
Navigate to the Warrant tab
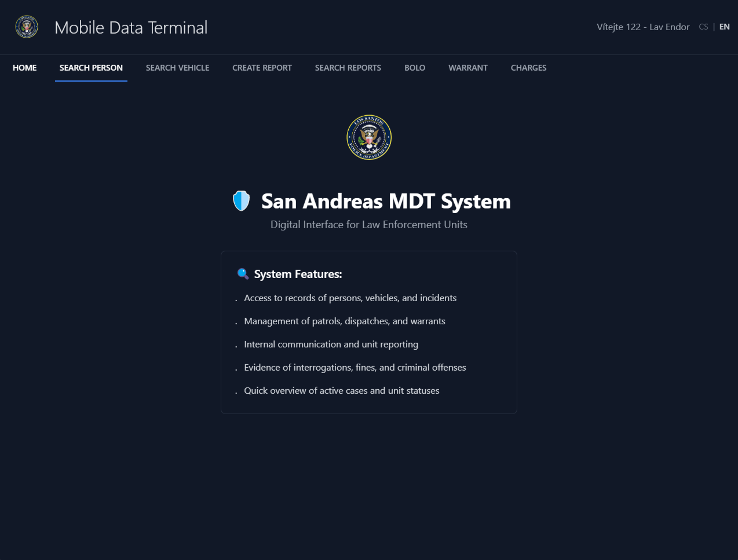(x=467, y=68)
